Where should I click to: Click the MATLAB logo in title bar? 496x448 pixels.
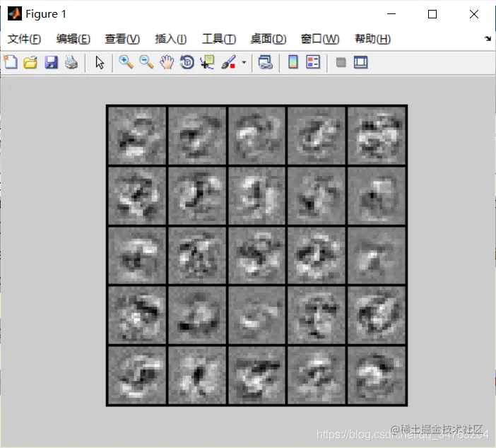click(x=15, y=14)
